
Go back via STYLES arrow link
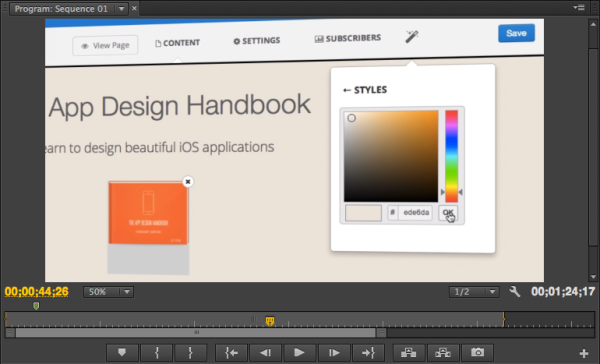(365, 90)
